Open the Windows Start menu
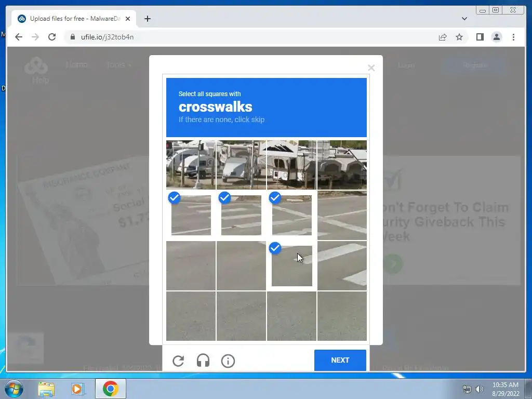Viewport: 532px width, 399px height. (x=14, y=389)
